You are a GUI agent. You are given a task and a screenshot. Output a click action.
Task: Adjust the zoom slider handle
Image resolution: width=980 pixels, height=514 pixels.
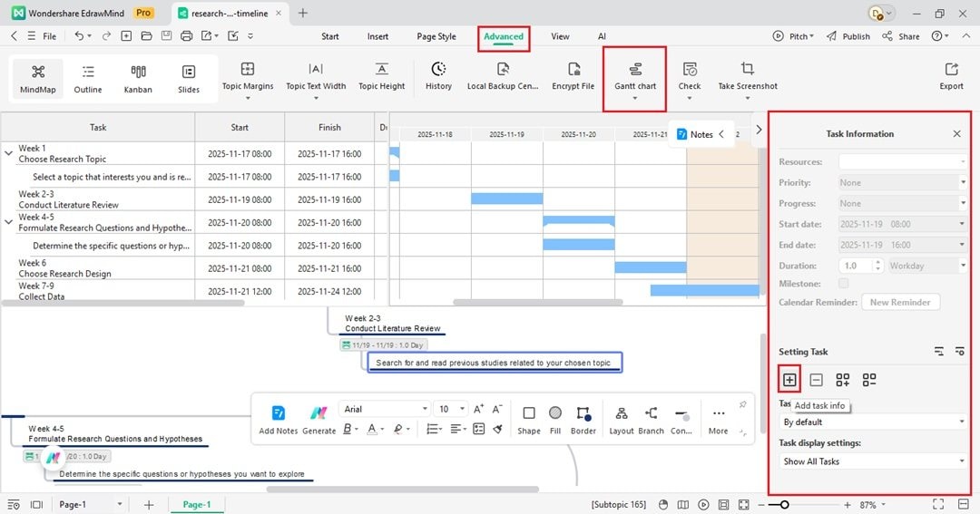[x=784, y=505]
